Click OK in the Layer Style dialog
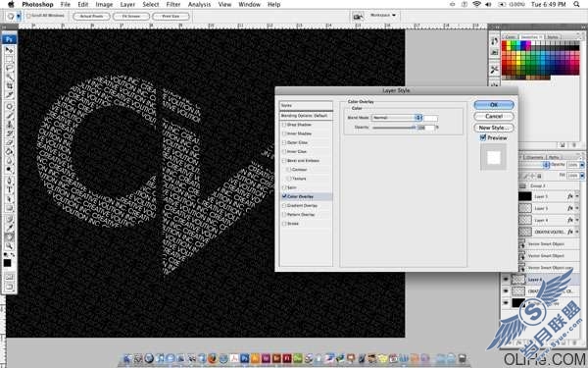This screenshot has height=368, width=588. (494, 105)
